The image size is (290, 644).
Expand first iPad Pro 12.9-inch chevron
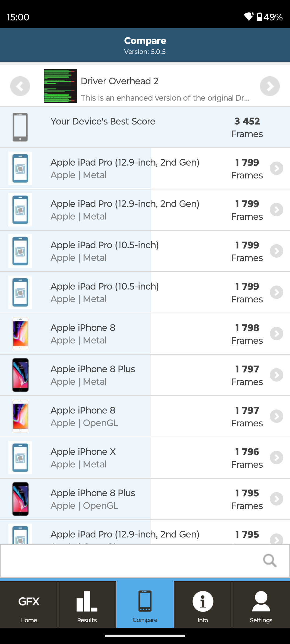coord(277,168)
